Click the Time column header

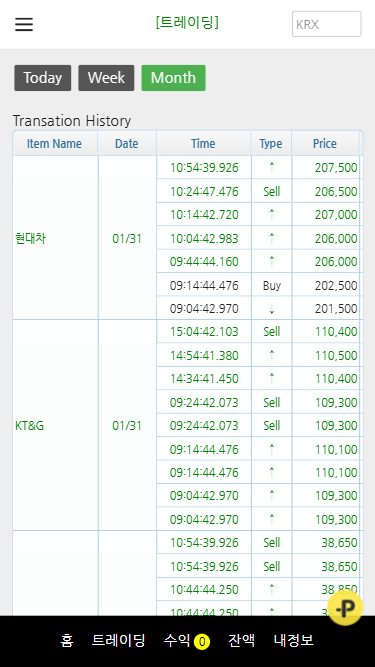[203, 143]
